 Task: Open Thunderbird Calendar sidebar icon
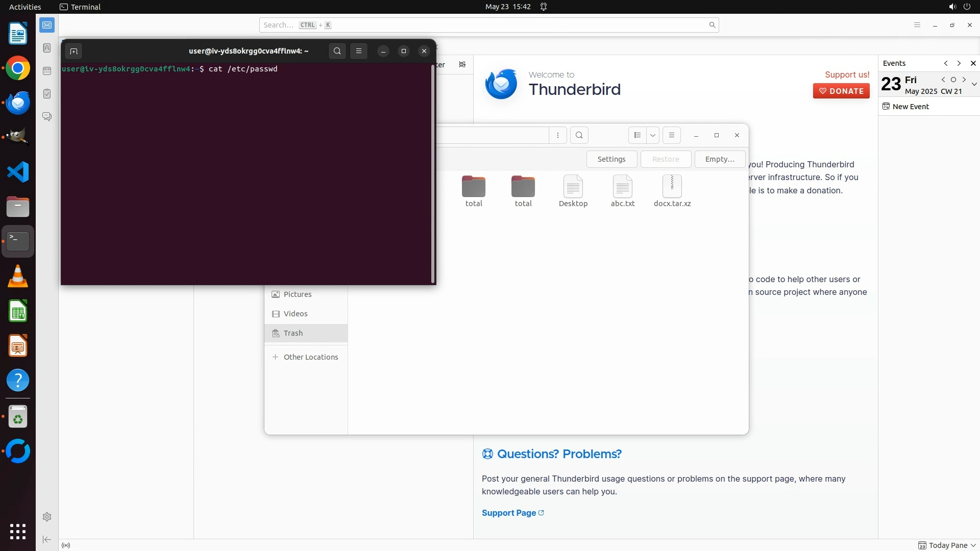(x=47, y=71)
